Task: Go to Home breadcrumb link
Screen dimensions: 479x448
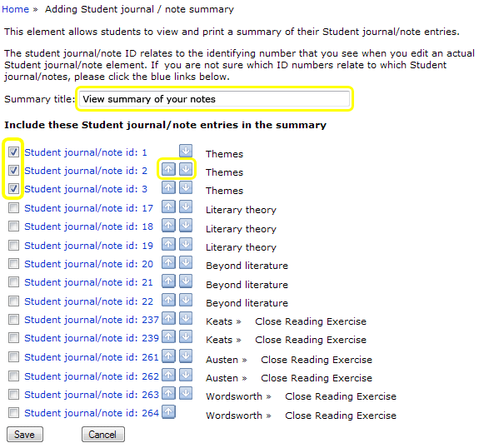Action: point(15,9)
